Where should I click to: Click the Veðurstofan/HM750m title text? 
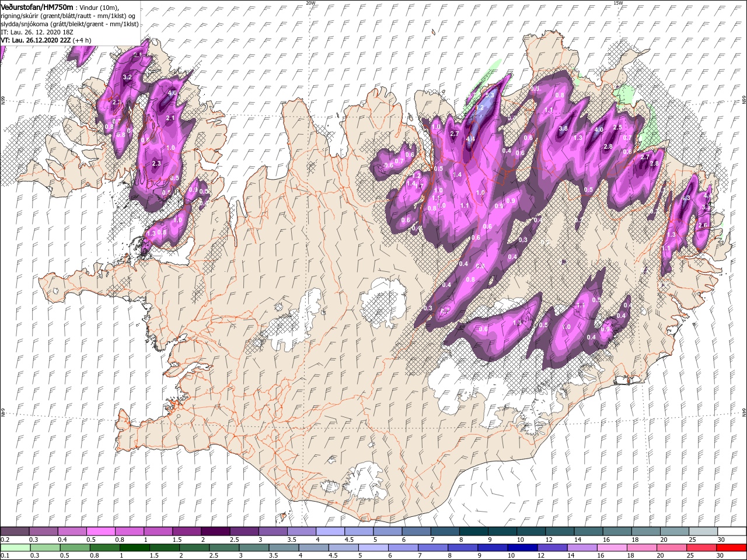(x=37, y=7)
